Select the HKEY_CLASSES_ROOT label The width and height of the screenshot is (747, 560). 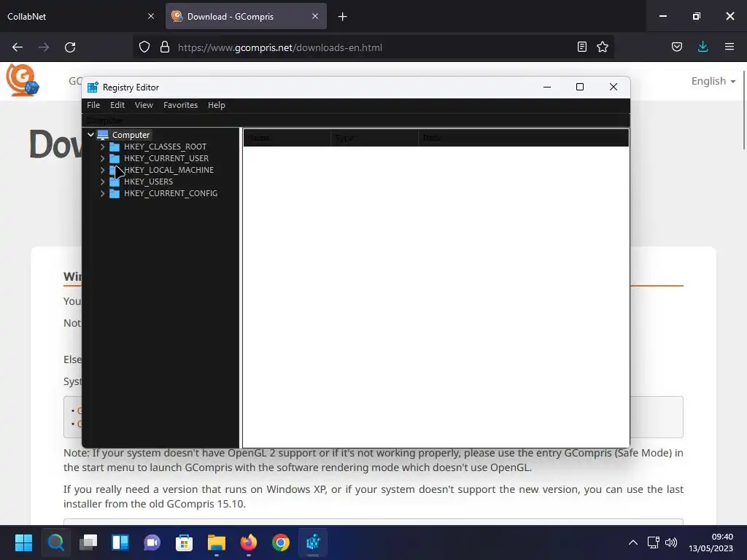(x=166, y=147)
